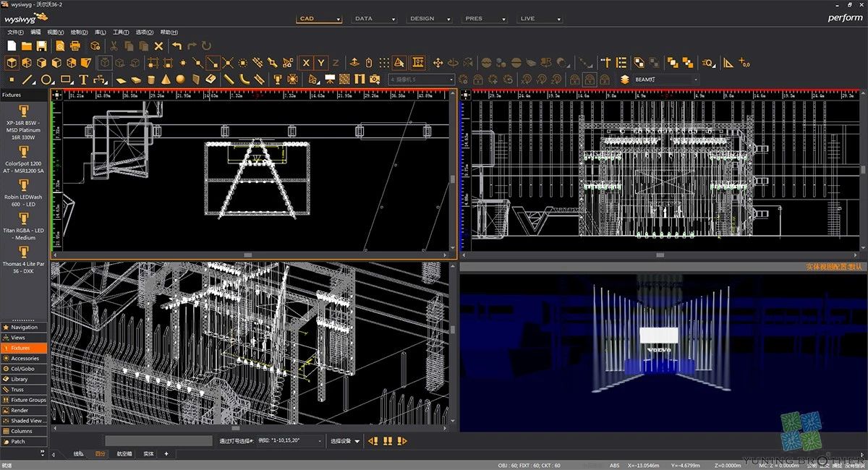
Task: Open the Fixture Groups sidebar panel
Action: click(x=24, y=400)
